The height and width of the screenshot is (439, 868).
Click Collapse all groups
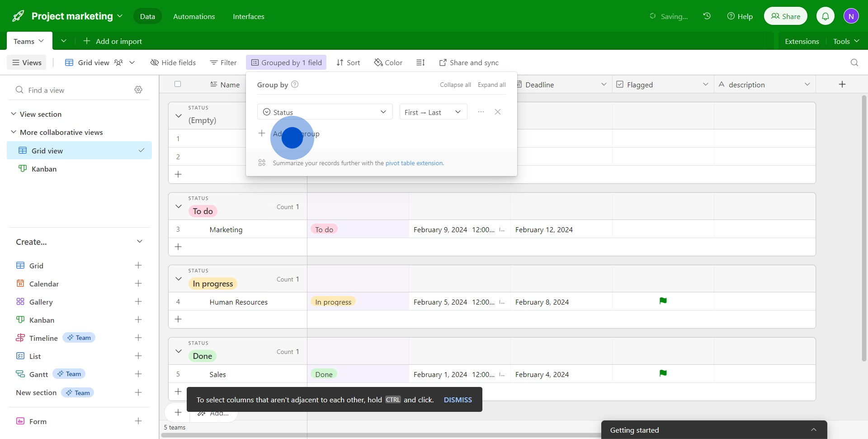click(x=455, y=85)
